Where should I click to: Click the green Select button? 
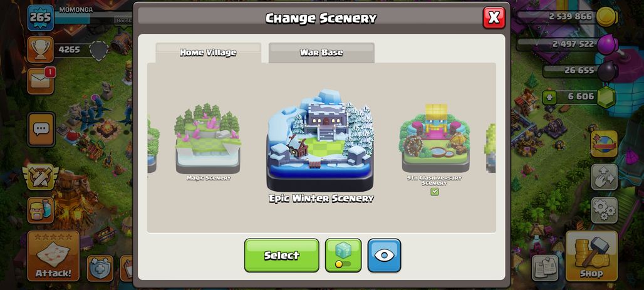pyautogui.click(x=282, y=255)
